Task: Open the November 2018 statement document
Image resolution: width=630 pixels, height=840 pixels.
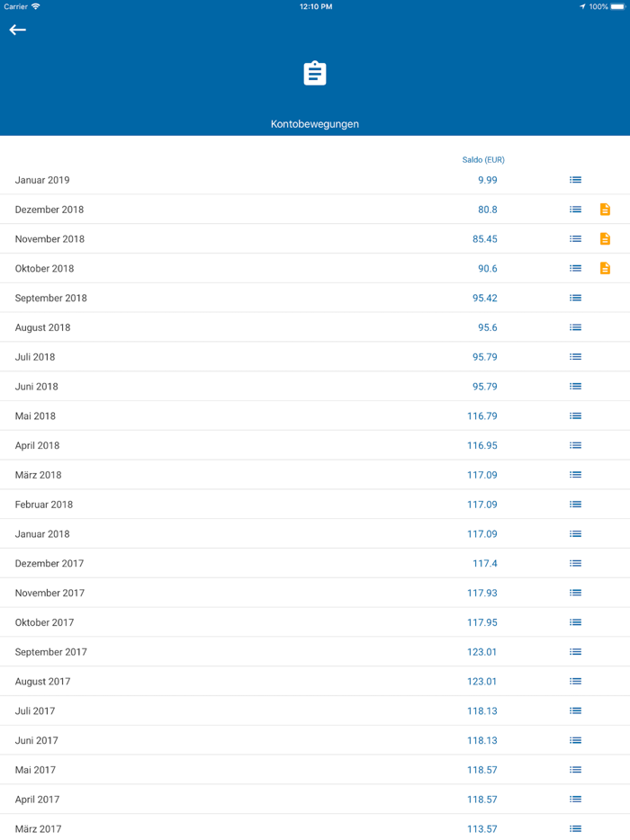Action: click(605, 239)
